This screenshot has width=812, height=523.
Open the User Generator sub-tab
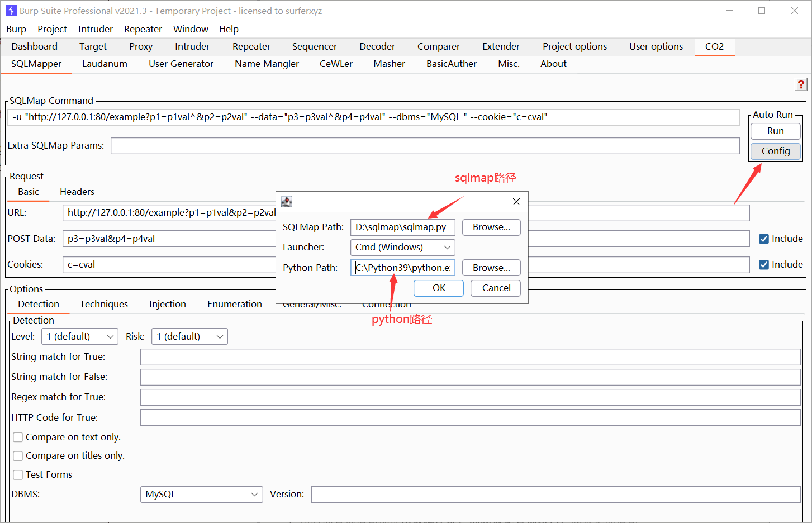click(181, 64)
